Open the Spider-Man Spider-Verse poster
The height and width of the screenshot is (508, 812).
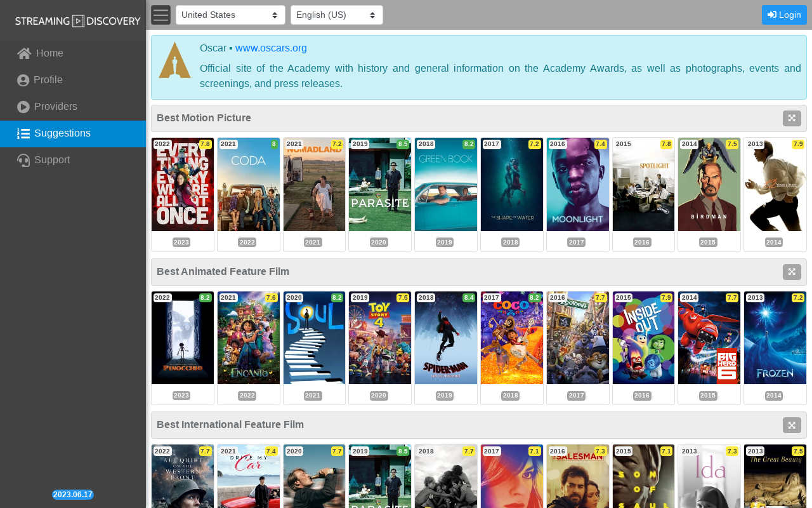pyautogui.click(x=446, y=338)
